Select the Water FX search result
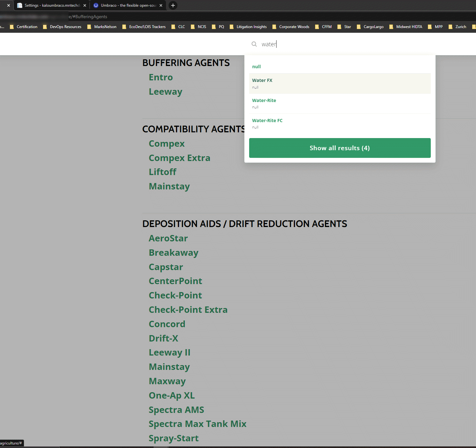 pyautogui.click(x=340, y=84)
